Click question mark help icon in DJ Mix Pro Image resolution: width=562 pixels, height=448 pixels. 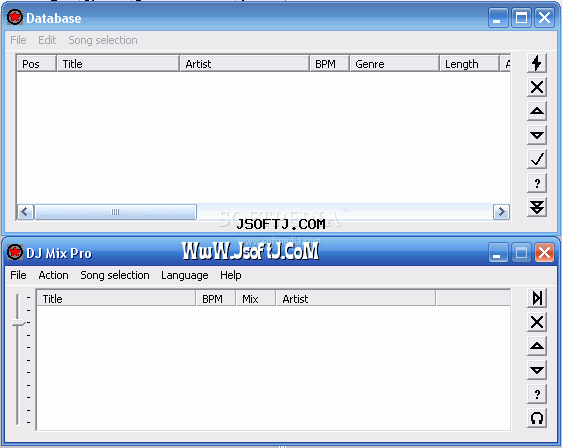click(537, 394)
